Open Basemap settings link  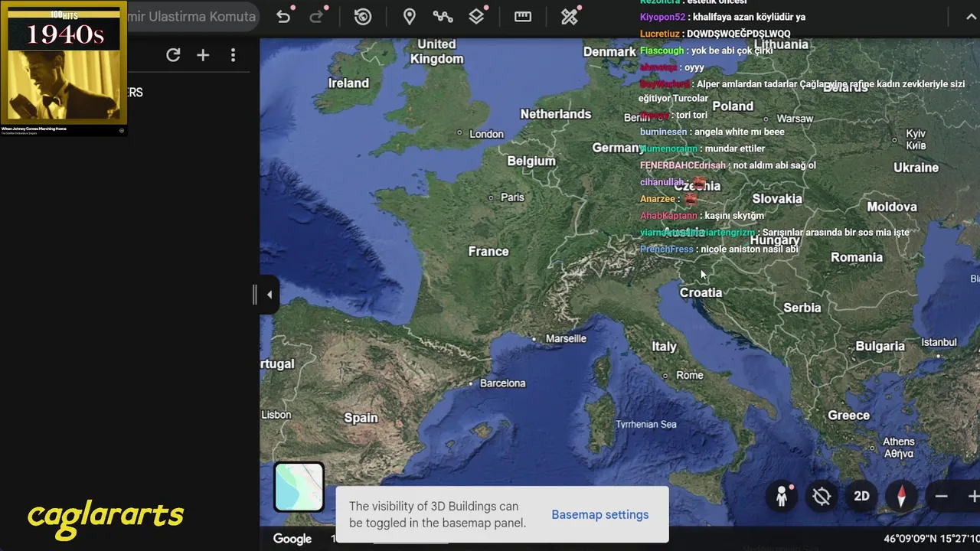click(x=600, y=514)
